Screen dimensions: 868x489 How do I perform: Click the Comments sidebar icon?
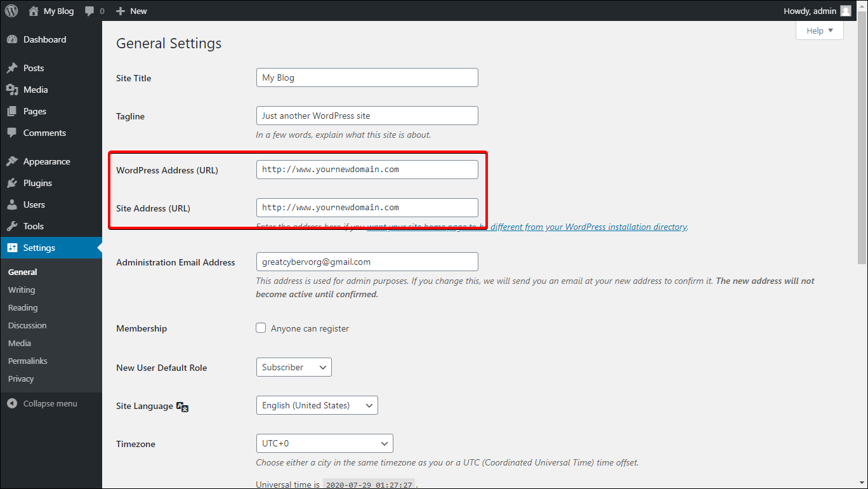pos(12,133)
